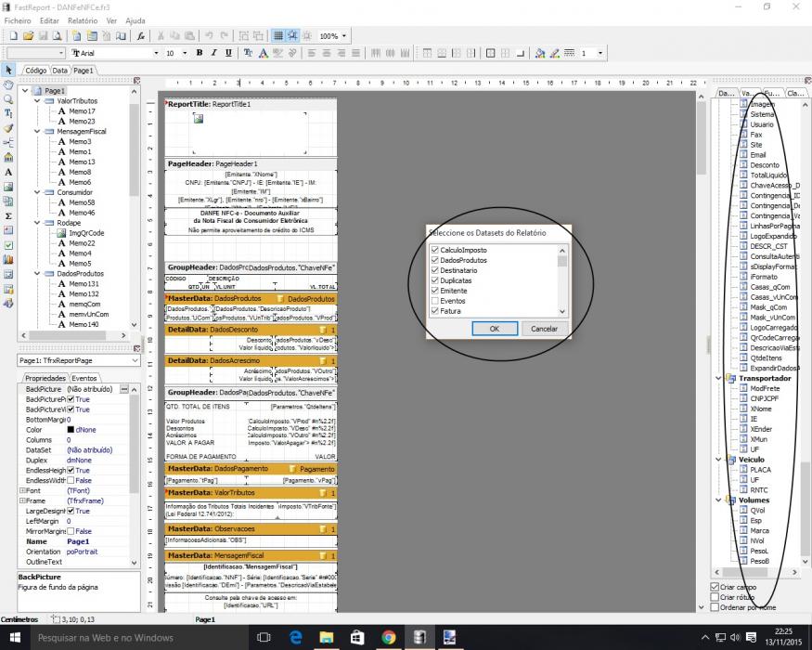812x650 pixels.
Task: Open the Arial font name dropdown
Action: [156, 53]
